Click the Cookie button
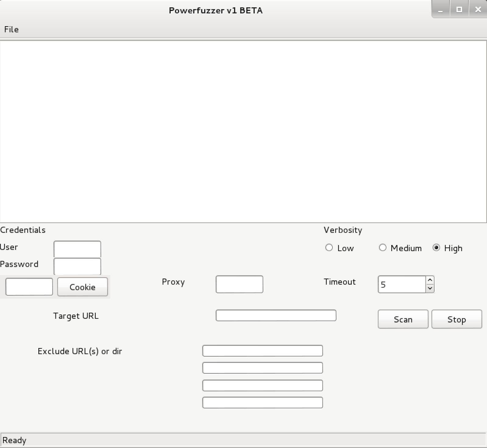This screenshot has height=448, width=487. point(82,287)
